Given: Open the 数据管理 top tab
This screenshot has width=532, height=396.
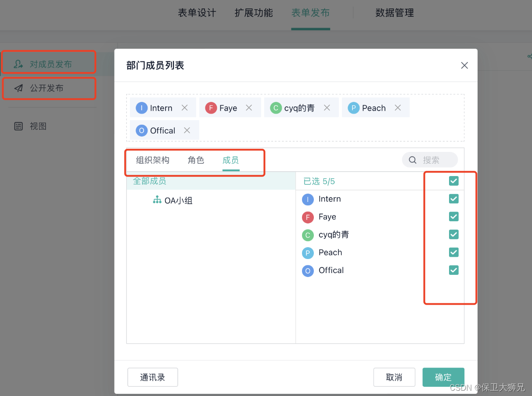Looking at the screenshot, I should [395, 13].
